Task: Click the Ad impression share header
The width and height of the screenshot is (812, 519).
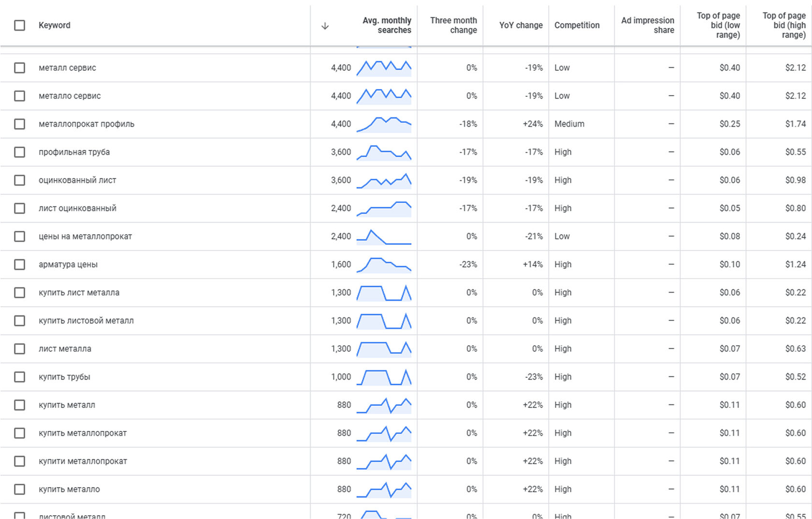Action: (647, 25)
